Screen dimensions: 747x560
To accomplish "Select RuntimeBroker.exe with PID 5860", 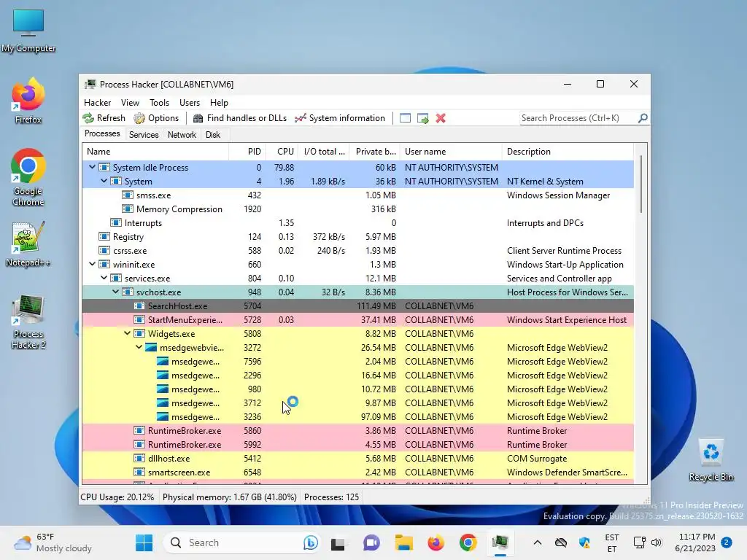I will click(x=357, y=430).
